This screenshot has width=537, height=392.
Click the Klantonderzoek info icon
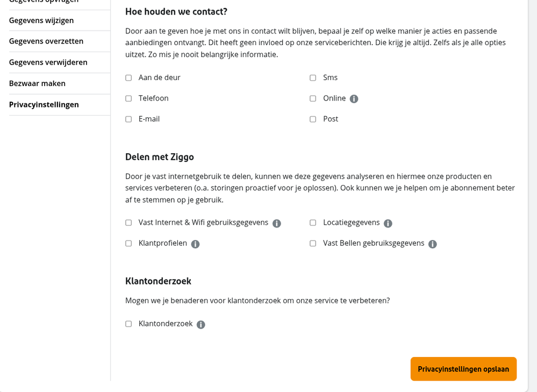click(201, 324)
